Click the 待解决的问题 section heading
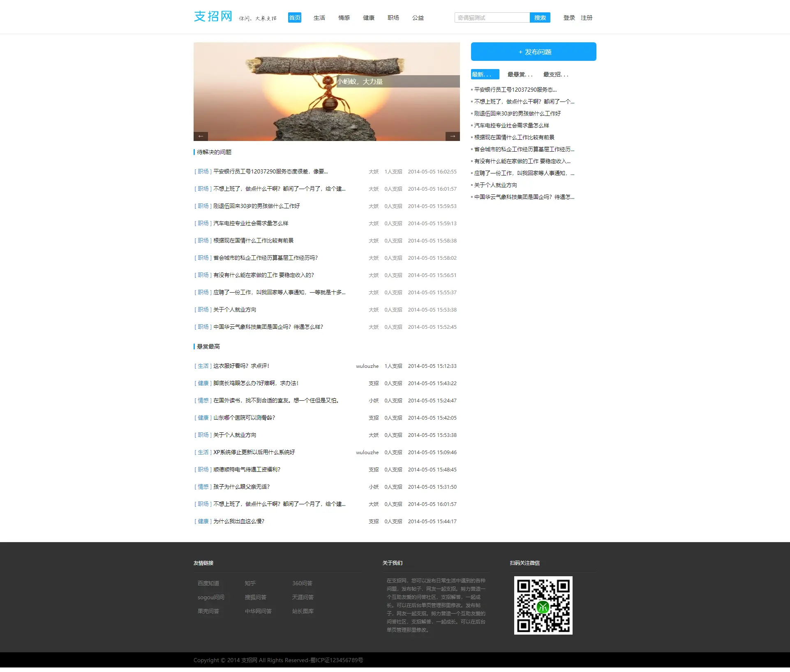 point(214,152)
